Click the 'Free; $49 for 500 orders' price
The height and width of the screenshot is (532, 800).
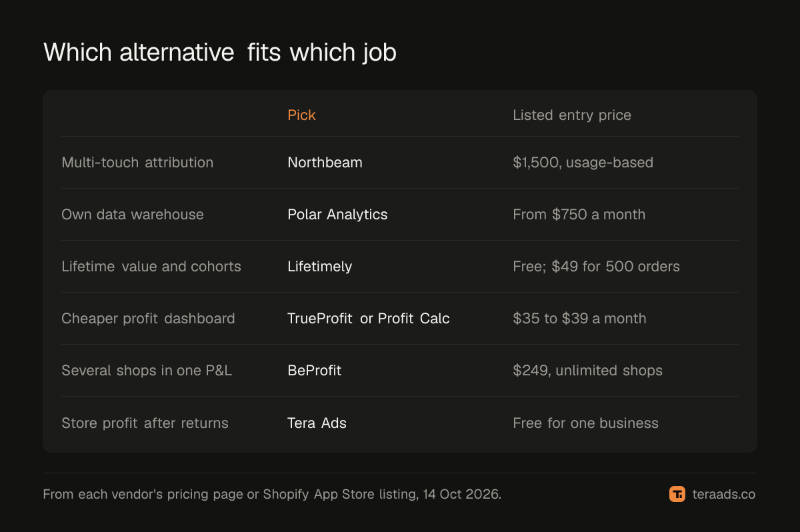click(x=596, y=266)
